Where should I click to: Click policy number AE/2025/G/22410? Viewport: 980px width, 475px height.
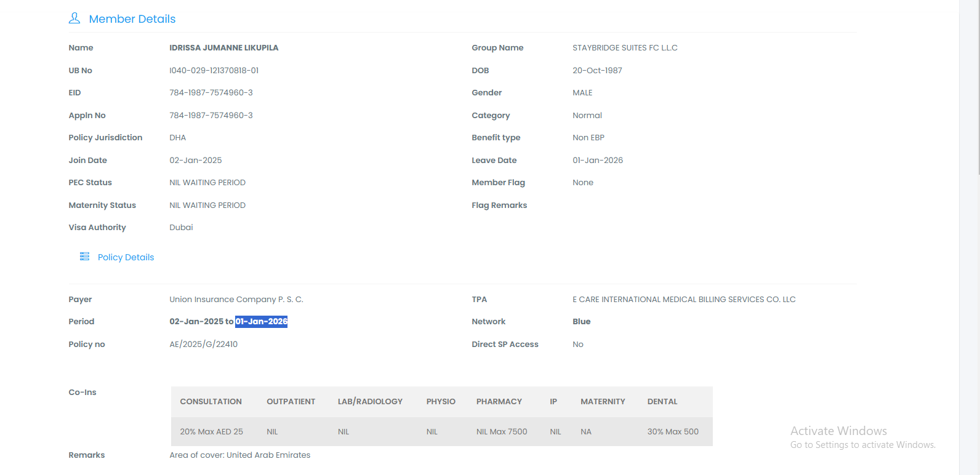pos(203,344)
